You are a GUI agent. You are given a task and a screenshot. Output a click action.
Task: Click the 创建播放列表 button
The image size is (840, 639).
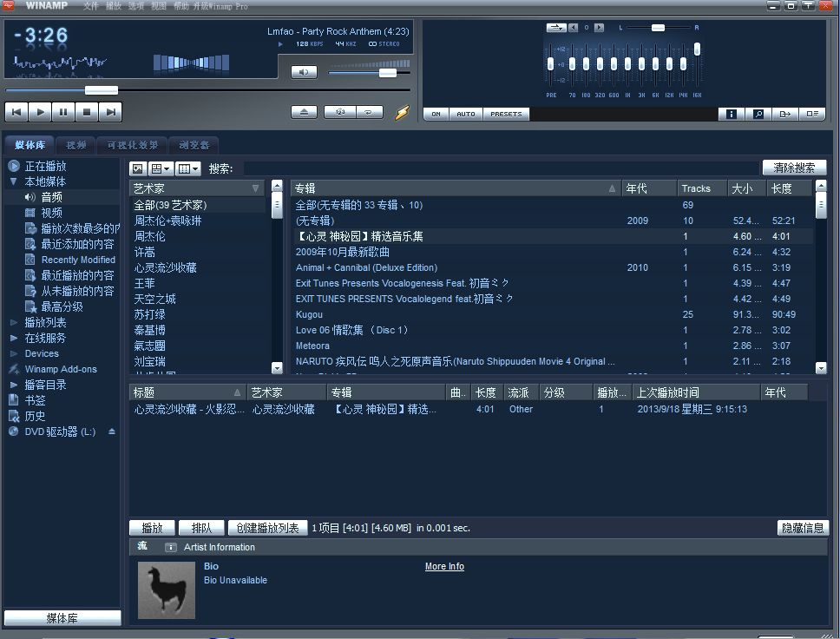(x=267, y=528)
